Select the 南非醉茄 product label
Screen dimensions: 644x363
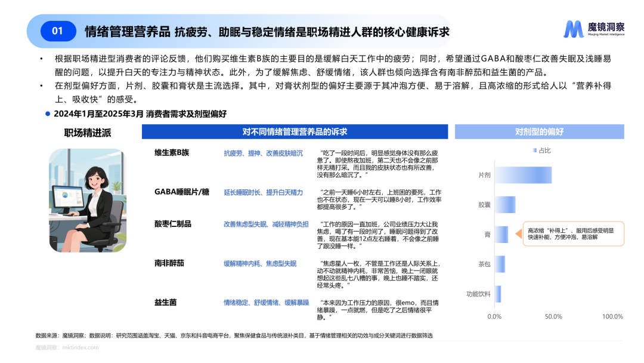click(169, 263)
